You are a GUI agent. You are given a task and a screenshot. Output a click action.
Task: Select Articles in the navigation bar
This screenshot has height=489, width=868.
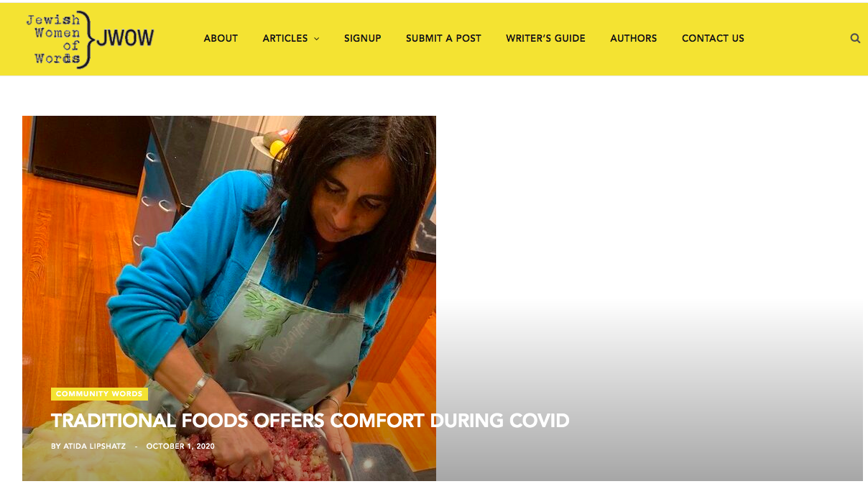click(285, 38)
